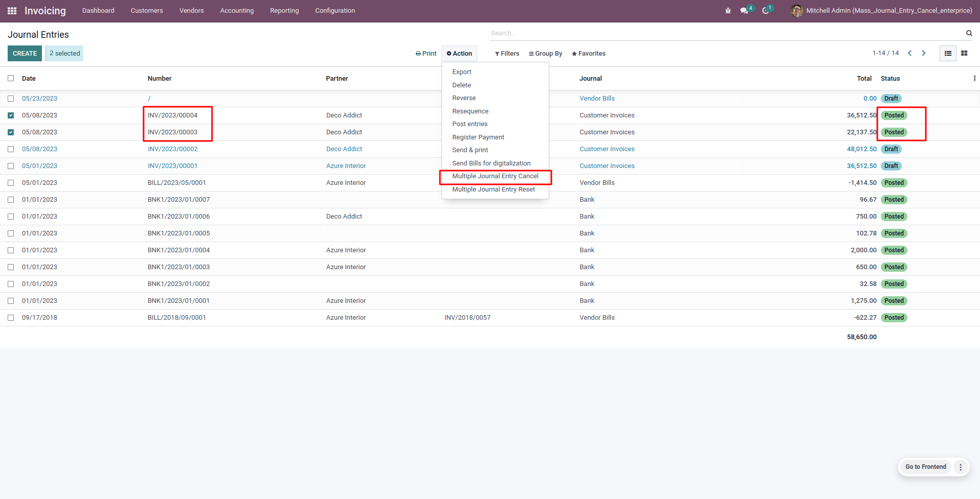Select Export from Action menu

click(495, 72)
